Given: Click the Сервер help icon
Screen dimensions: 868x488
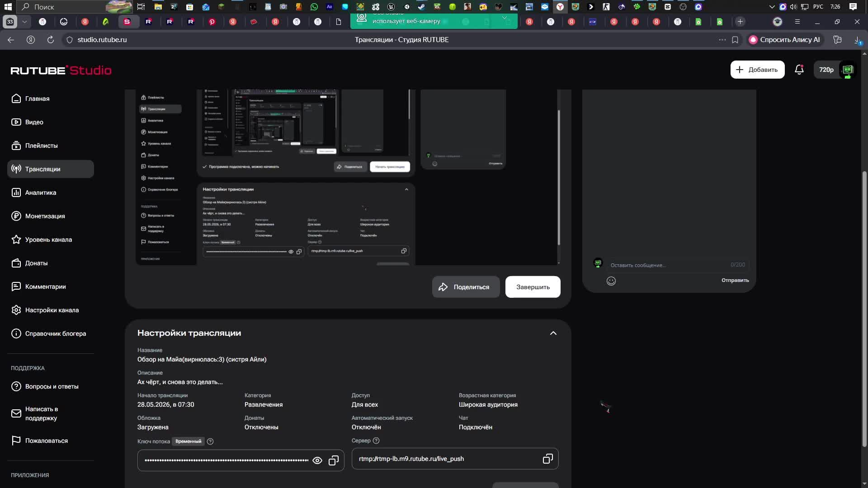Looking at the screenshot, I should (x=376, y=441).
